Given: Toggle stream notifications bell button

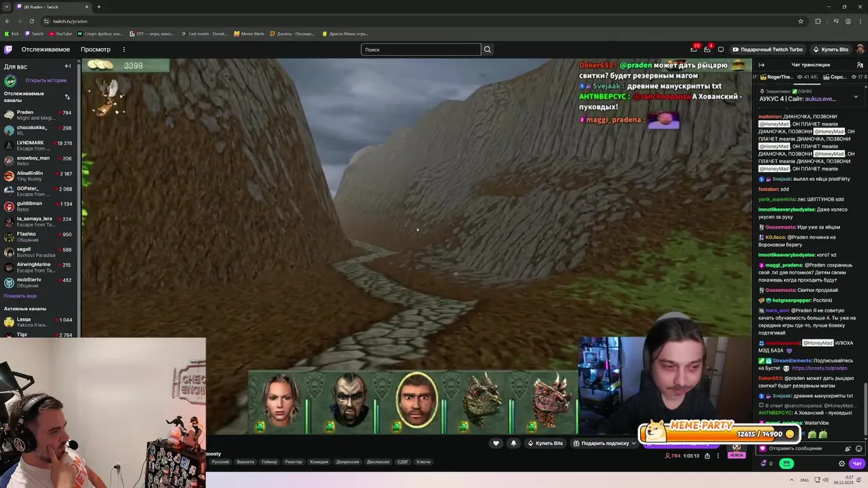Looking at the screenshot, I should point(513,443).
